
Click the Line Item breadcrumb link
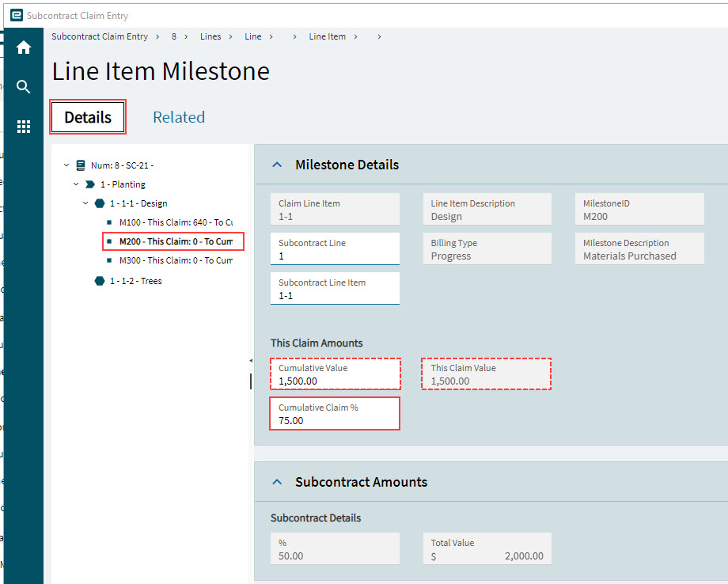click(x=328, y=36)
